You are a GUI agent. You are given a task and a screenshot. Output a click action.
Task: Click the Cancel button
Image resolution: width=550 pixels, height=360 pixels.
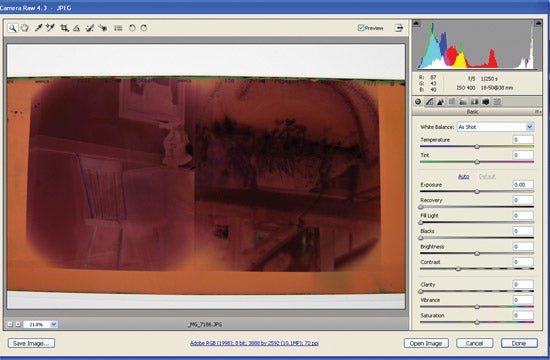point(475,343)
